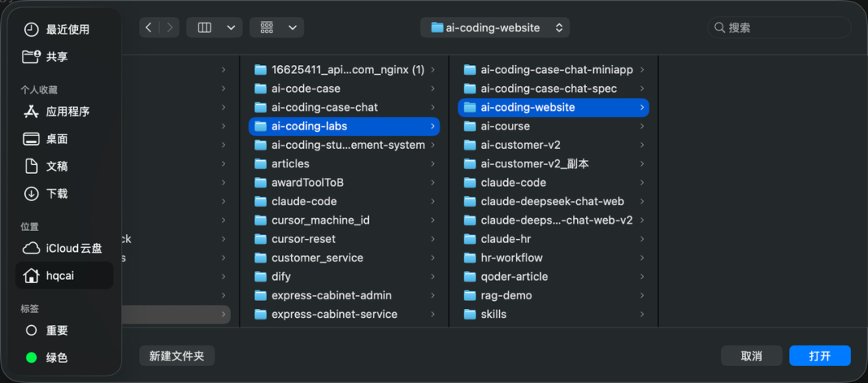The height and width of the screenshot is (383, 868).
Task: Select the ai-coding-stu...ement-system folder
Action: (x=344, y=145)
